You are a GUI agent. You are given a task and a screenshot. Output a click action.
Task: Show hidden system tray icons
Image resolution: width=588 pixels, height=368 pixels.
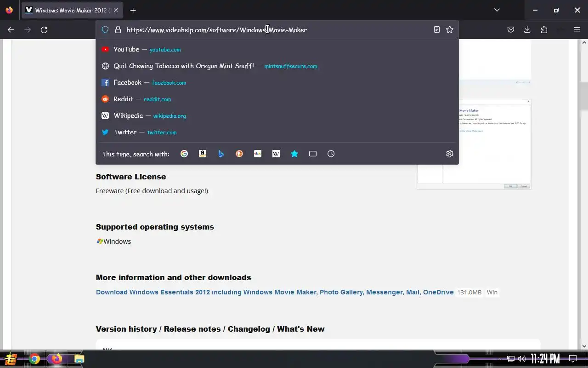[499, 359]
